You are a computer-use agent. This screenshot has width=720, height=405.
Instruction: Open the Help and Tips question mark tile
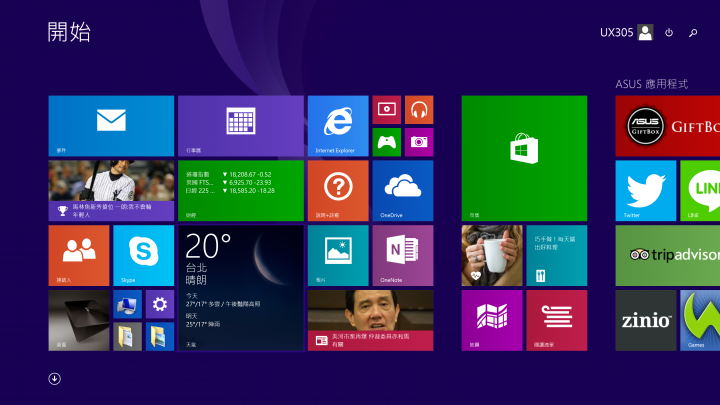(x=338, y=191)
